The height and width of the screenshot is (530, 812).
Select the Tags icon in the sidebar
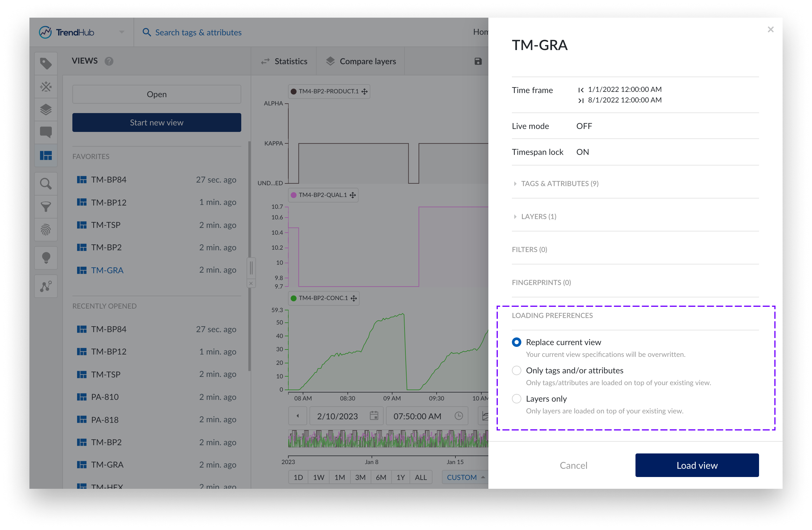tap(46, 63)
